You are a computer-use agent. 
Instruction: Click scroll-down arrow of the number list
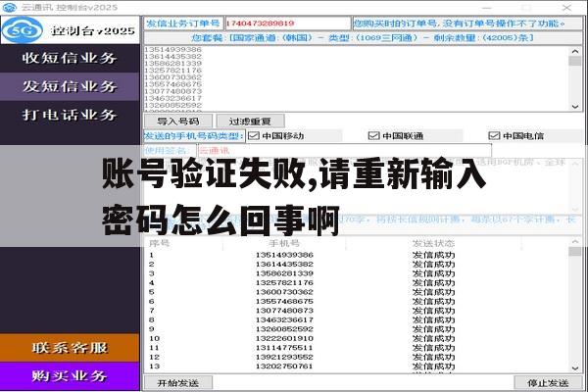(x=575, y=107)
